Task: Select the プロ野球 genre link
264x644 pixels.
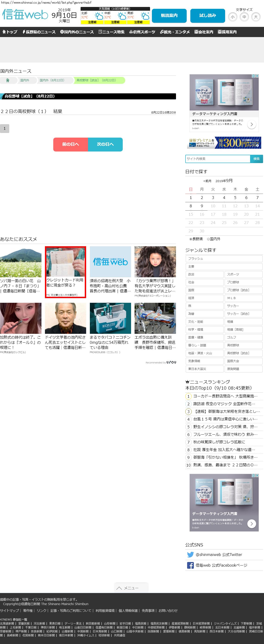Action: tap(243, 282)
